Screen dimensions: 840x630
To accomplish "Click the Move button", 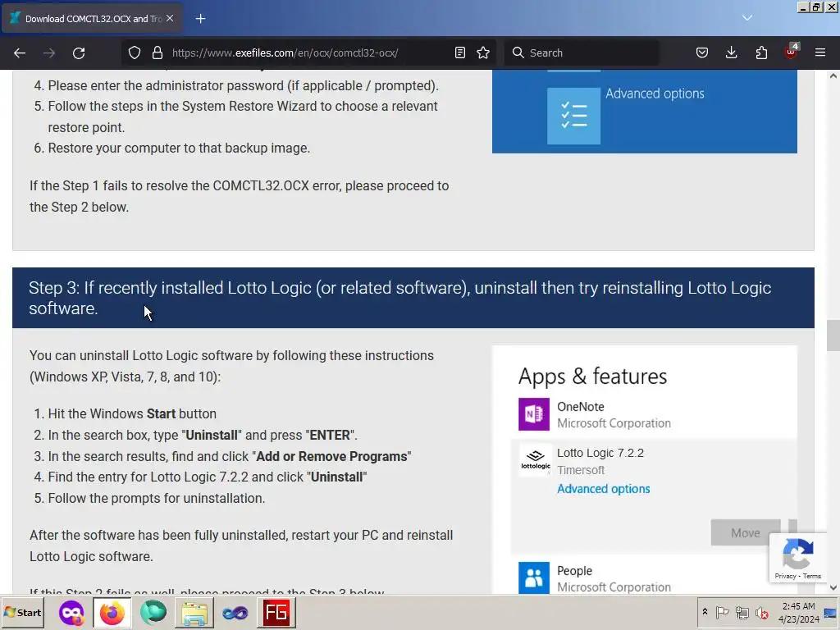I will point(745,532).
